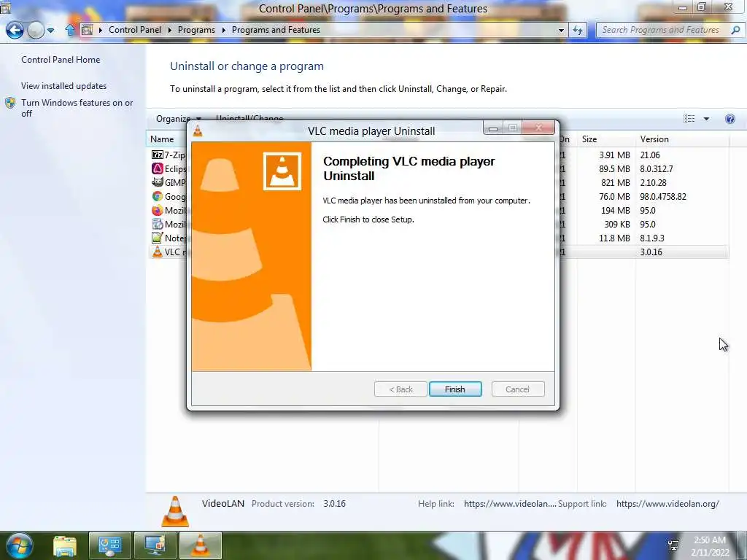The width and height of the screenshot is (747, 560).
Task: Click version 21.06 cell
Action: (650, 155)
